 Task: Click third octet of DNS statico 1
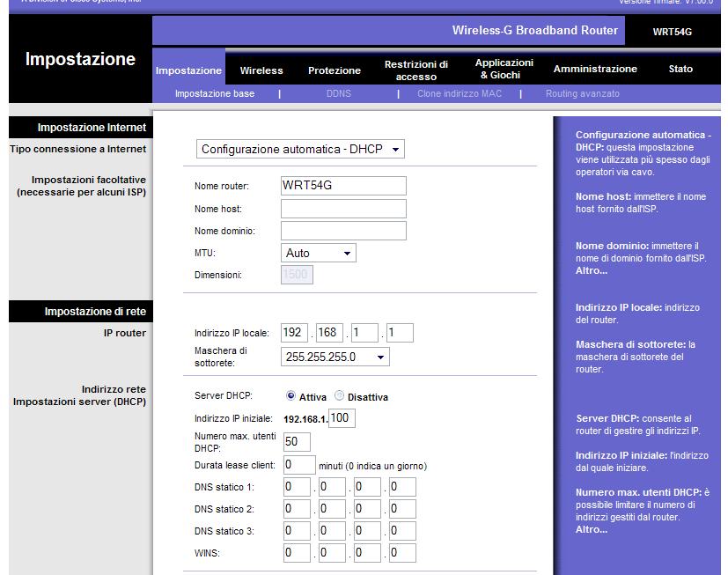point(367,487)
